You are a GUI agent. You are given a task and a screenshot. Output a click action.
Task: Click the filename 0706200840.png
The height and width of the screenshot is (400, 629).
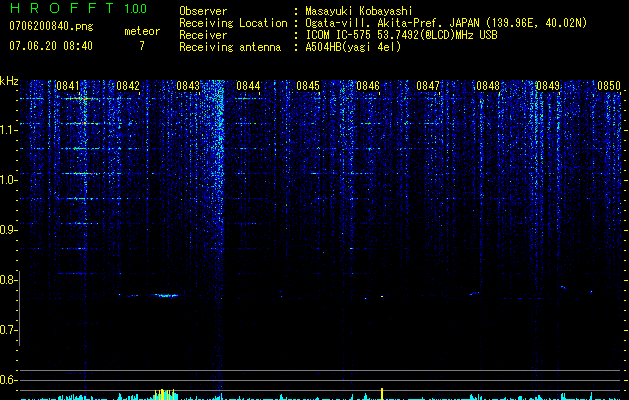point(51,27)
